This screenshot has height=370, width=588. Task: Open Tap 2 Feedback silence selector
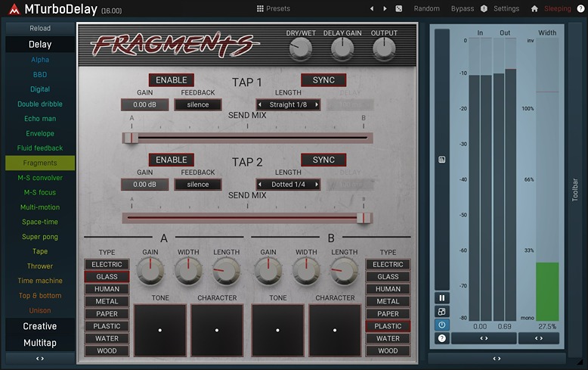point(198,185)
